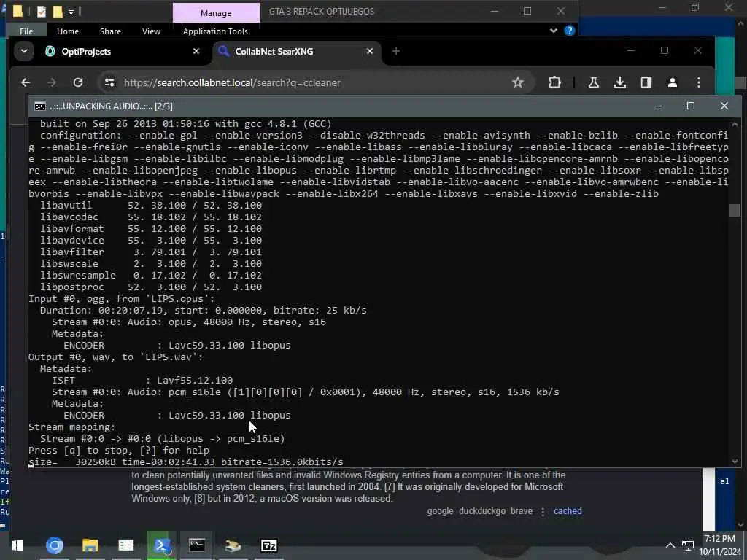Open the browser three-dot menu
This screenshot has width=747, height=560.
pos(699,82)
